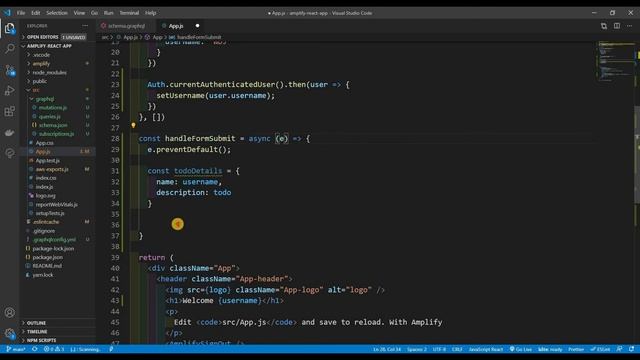
Task: Click the feedback icon in status bar
Action: point(620,349)
